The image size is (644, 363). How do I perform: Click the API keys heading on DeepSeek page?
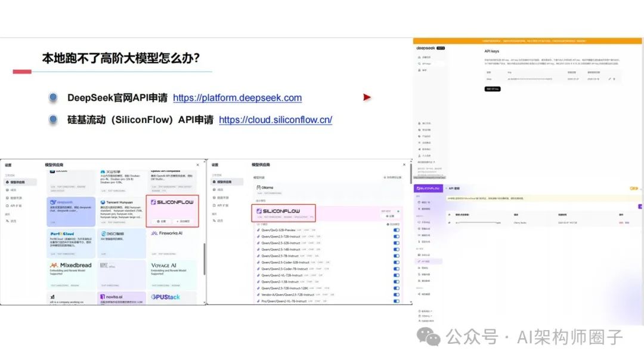tap(491, 51)
